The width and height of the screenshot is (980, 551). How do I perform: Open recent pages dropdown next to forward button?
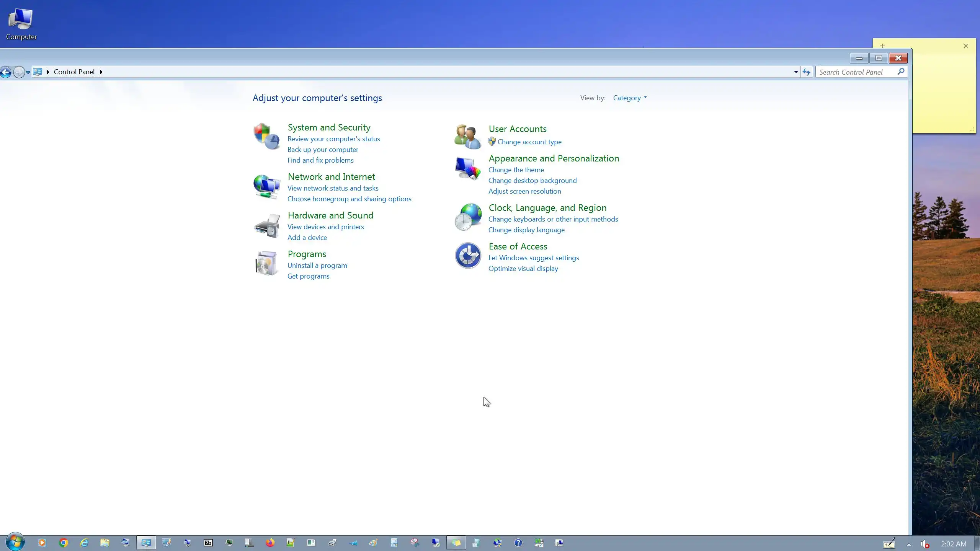[28, 72]
